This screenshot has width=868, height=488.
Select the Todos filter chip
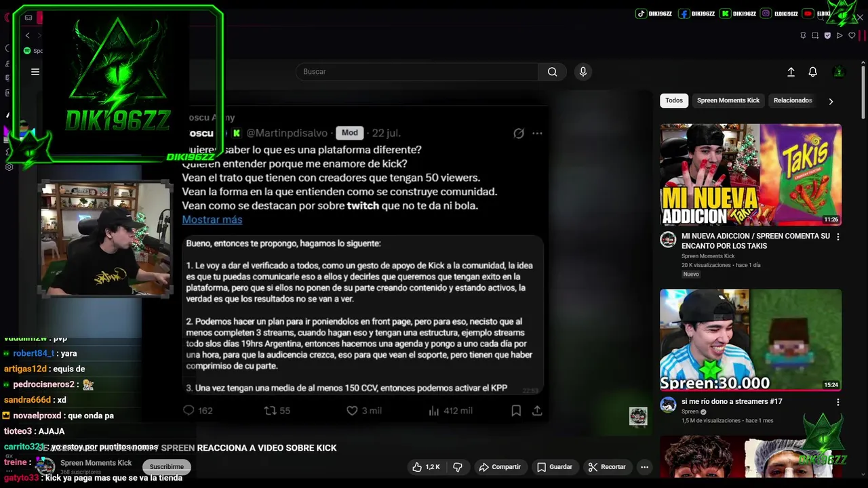click(x=674, y=100)
